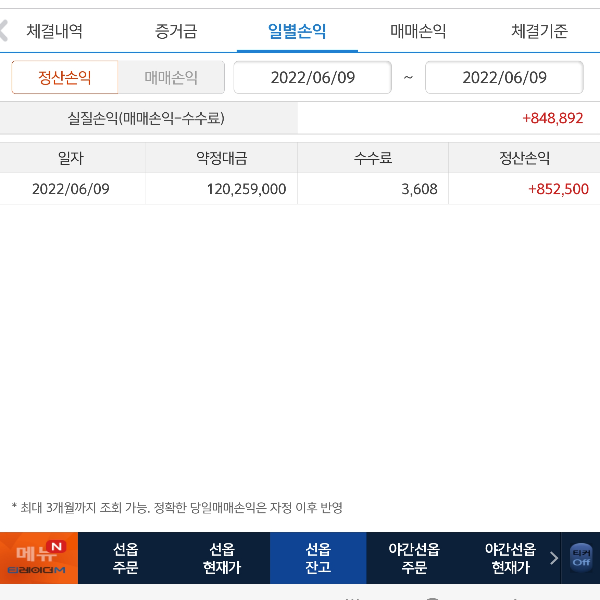Switch to the 증거금 tab
The image size is (600, 600).
[176, 31]
